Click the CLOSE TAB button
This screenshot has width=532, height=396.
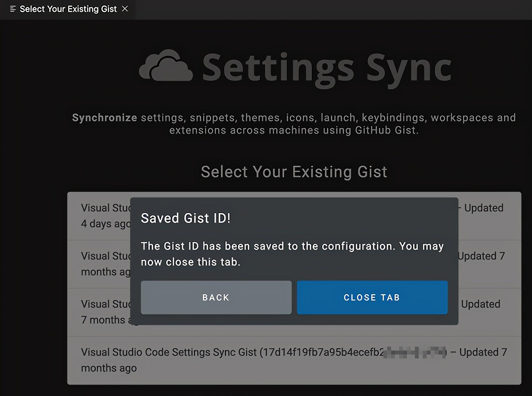point(372,297)
